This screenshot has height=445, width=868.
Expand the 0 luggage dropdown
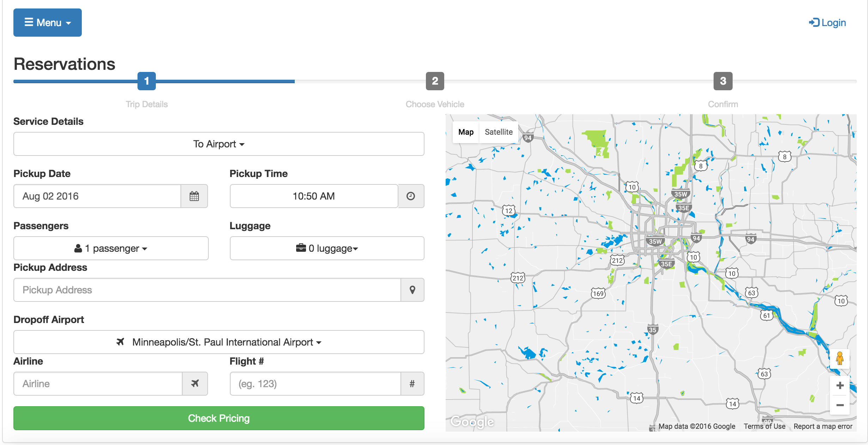pyautogui.click(x=327, y=248)
